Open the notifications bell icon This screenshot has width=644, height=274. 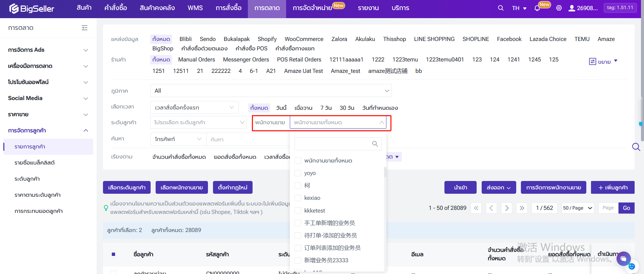point(537,8)
